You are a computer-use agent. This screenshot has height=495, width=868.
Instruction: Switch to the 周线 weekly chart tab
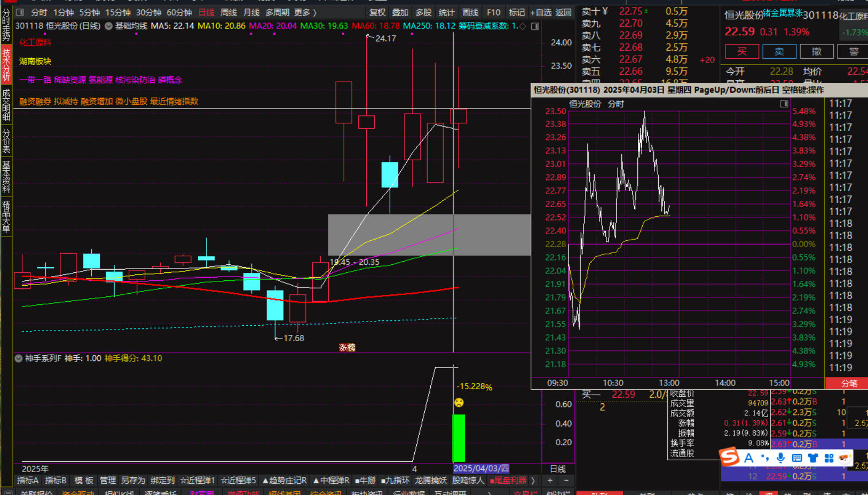pyautogui.click(x=228, y=12)
